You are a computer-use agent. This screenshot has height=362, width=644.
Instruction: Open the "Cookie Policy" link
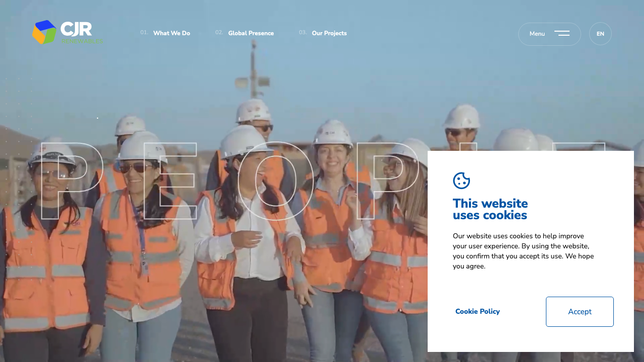point(477,312)
